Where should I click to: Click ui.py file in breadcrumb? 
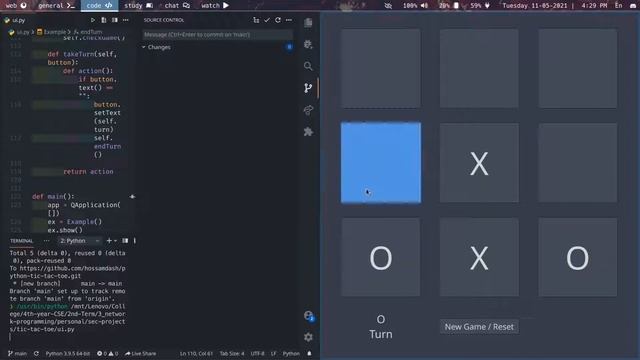click(x=20, y=32)
